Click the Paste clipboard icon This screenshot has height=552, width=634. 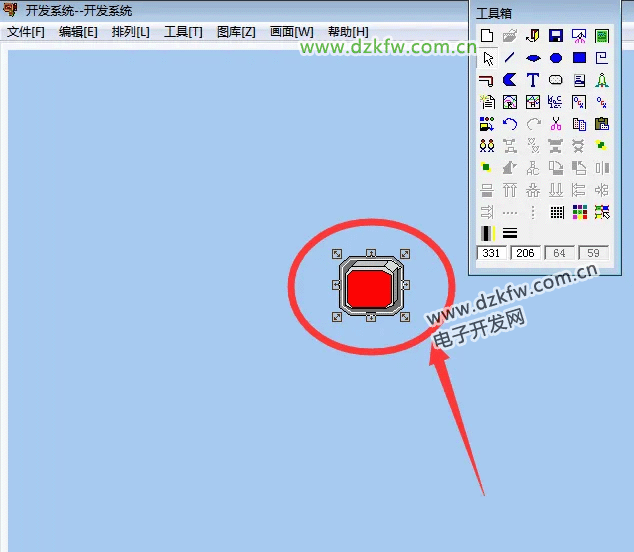tap(601, 124)
